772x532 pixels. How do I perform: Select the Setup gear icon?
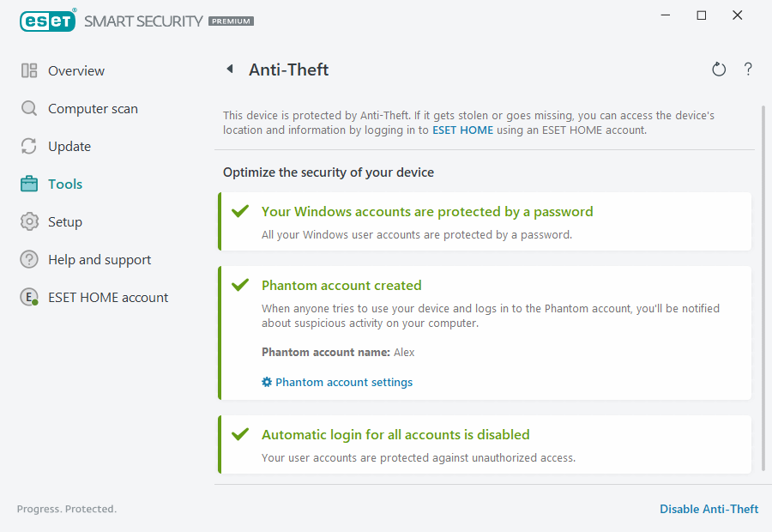(27, 221)
